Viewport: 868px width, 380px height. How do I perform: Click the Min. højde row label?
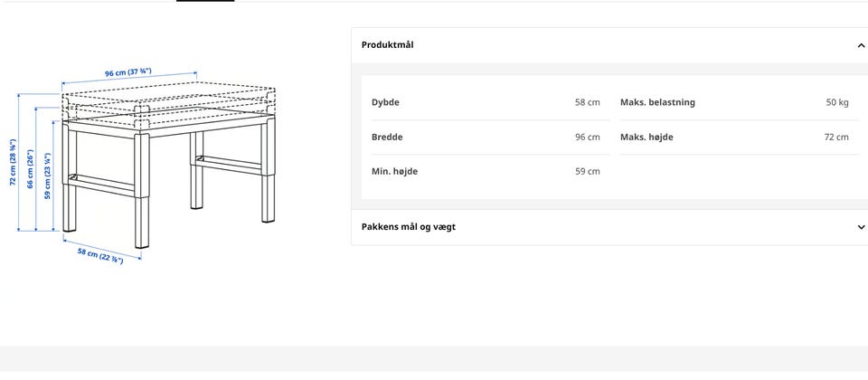395,171
